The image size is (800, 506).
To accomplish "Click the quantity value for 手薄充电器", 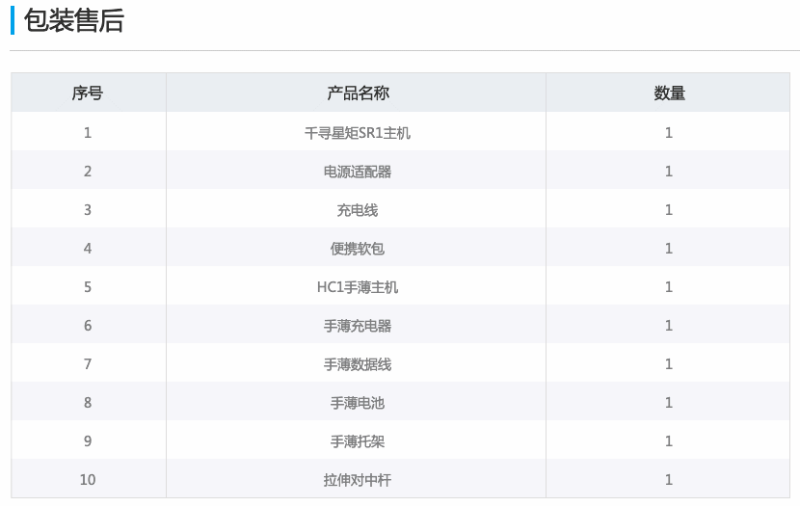I will click(669, 326).
